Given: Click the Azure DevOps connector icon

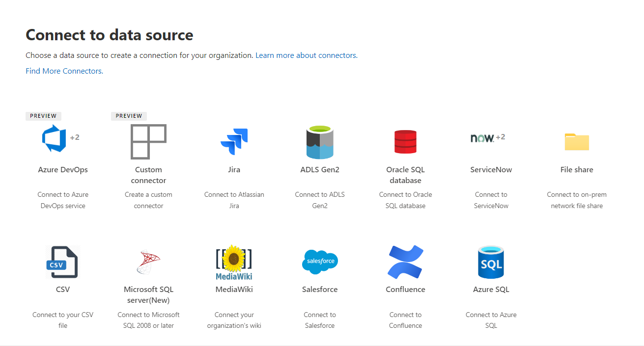Looking at the screenshot, I should point(54,139).
